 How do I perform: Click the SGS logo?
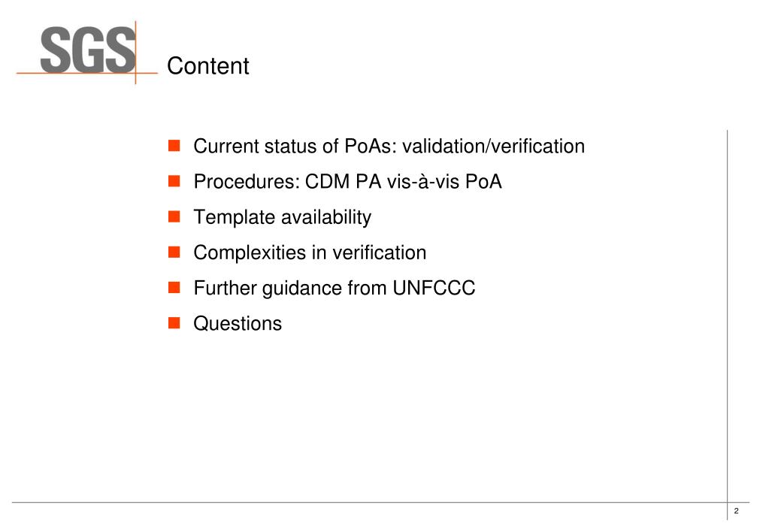[87, 50]
